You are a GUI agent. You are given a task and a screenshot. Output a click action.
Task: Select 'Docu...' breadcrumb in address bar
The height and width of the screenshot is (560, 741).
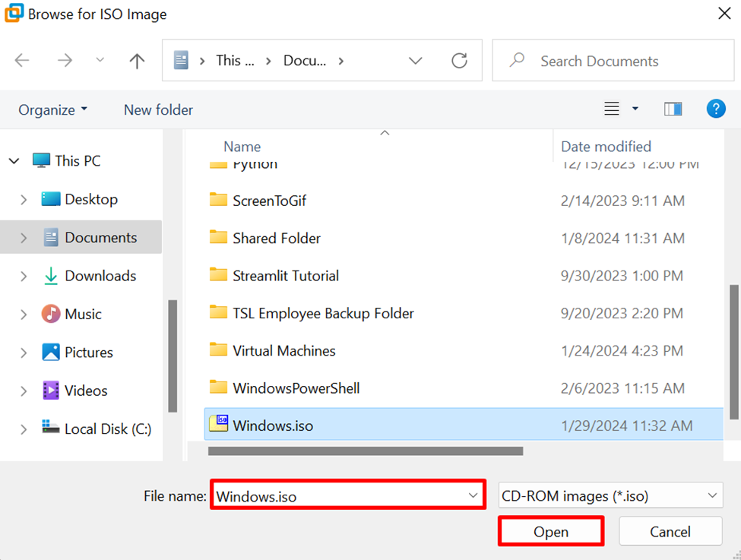304,61
